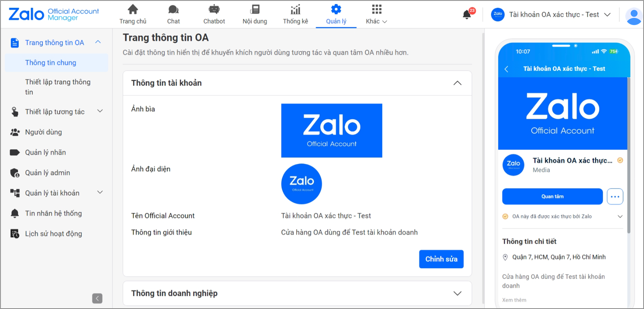Open the Quản lý settings gear icon

pyautogui.click(x=336, y=9)
